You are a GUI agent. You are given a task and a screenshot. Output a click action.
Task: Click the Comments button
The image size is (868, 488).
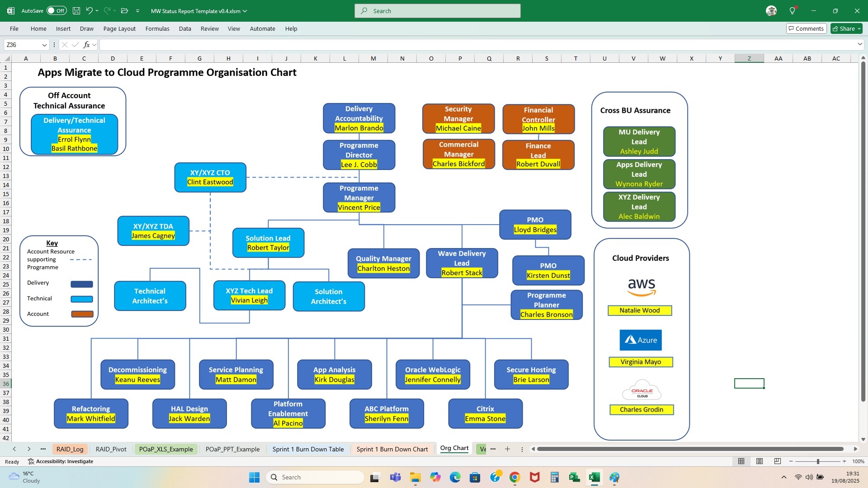pos(807,28)
